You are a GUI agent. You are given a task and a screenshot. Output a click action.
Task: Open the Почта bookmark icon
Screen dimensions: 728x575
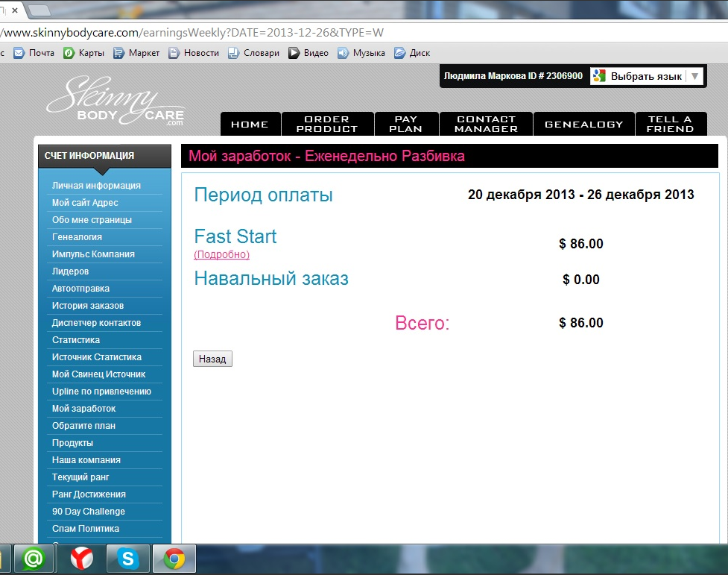19,53
